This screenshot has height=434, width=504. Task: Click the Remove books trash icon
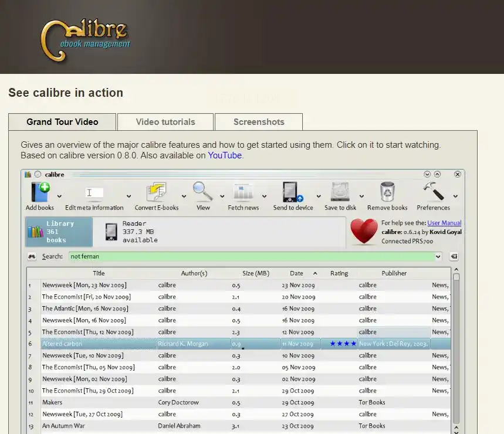[387, 192]
